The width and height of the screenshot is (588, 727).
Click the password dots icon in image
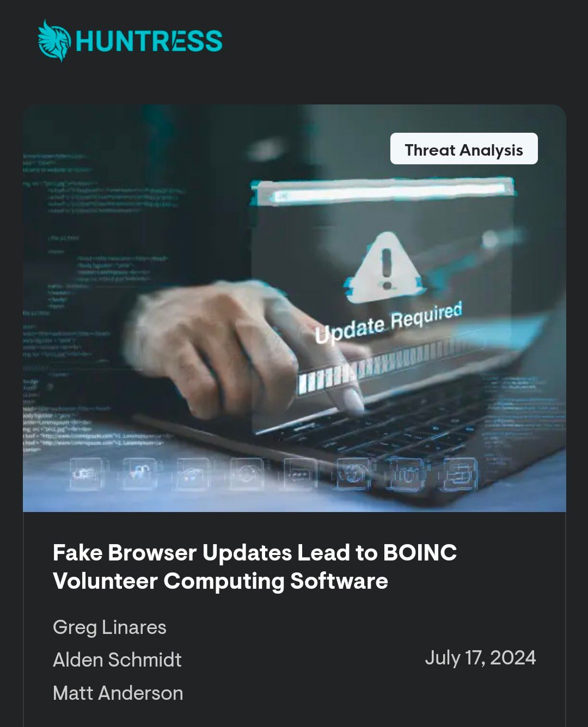coord(299,474)
